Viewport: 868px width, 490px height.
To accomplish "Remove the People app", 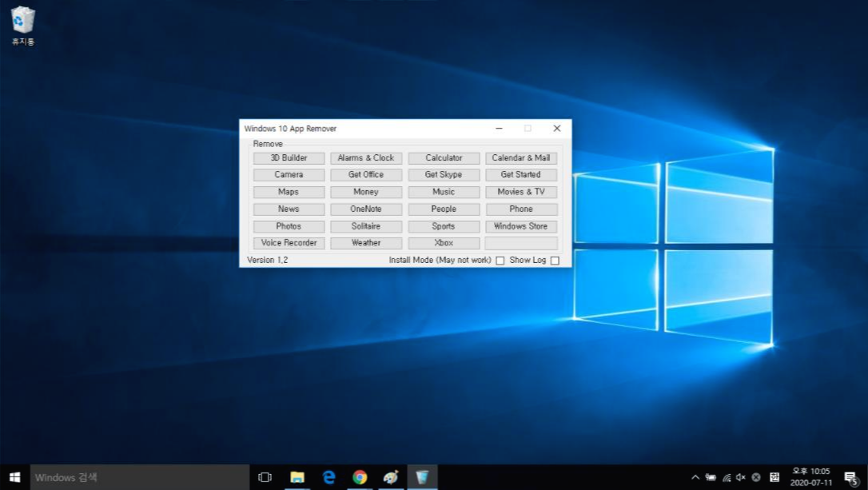I will pos(444,209).
